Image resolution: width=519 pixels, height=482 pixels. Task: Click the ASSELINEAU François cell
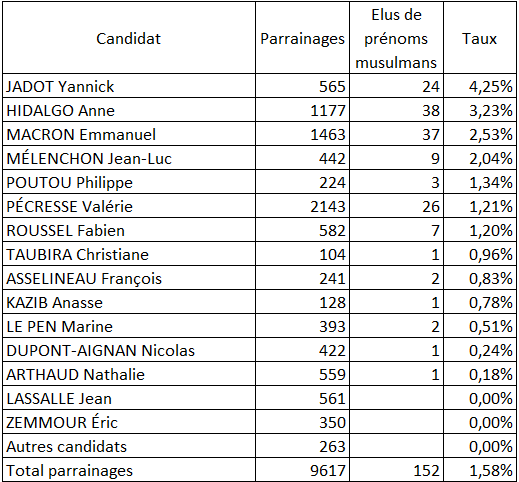click(x=129, y=278)
